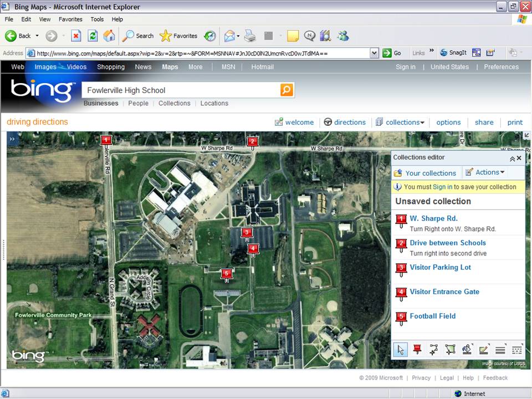
Task: Open the directions link in map toolbar
Action: pyautogui.click(x=345, y=122)
